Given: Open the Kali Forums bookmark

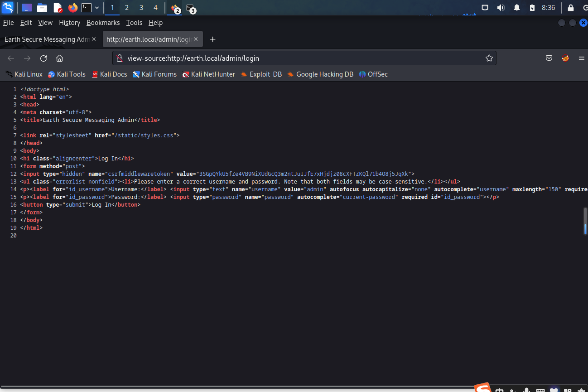Looking at the screenshot, I should click(154, 74).
